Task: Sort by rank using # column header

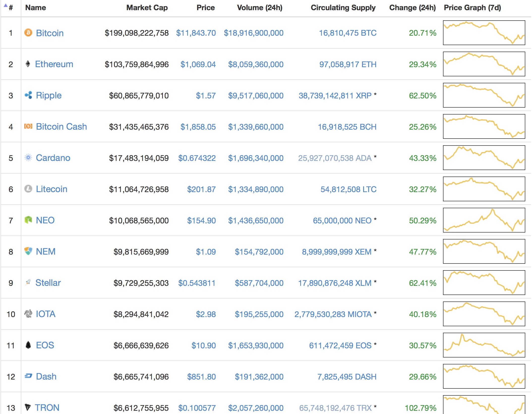Action: point(10,8)
